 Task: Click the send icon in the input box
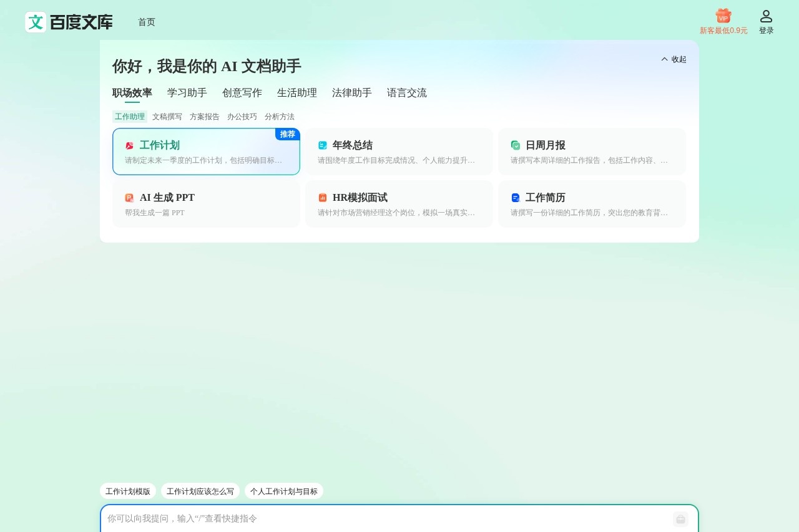point(680,519)
